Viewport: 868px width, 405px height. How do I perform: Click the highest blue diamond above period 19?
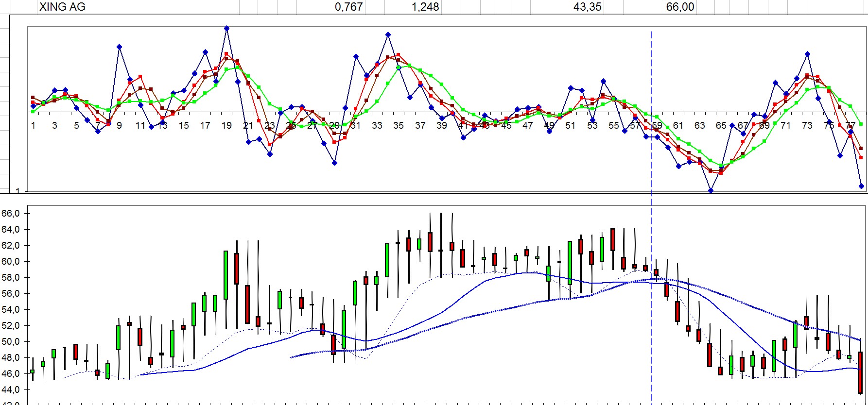[226, 28]
